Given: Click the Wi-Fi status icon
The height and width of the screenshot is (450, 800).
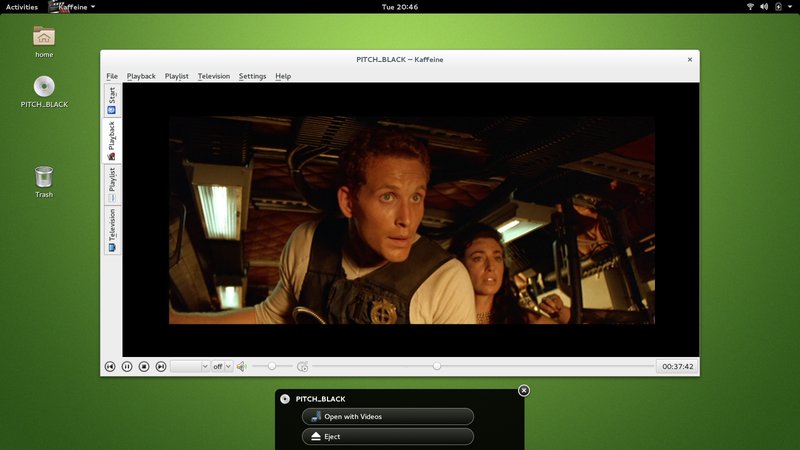Looking at the screenshot, I should click(750, 7).
